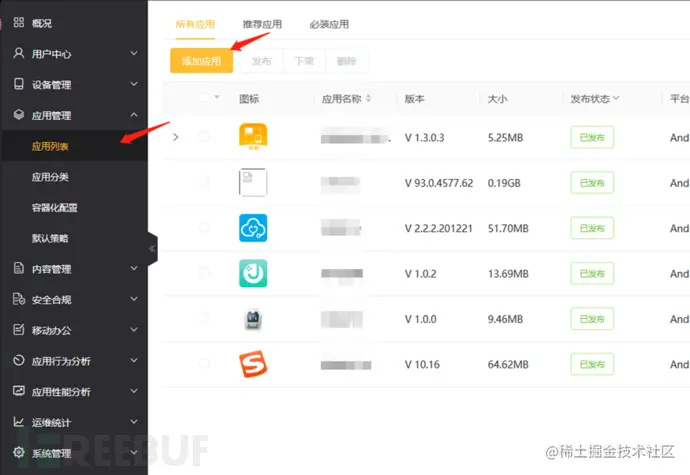Open 容器化配置 in the sidebar

(x=55, y=208)
